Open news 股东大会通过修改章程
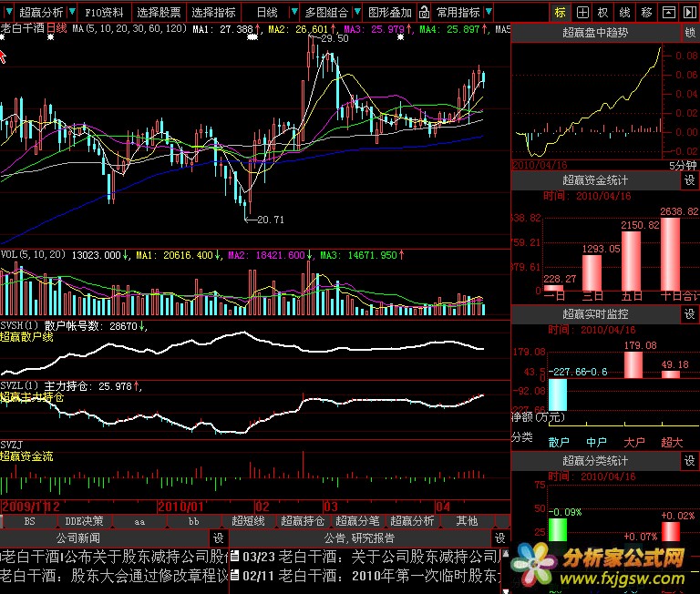The height and width of the screenshot is (594, 700). [114, 575]
